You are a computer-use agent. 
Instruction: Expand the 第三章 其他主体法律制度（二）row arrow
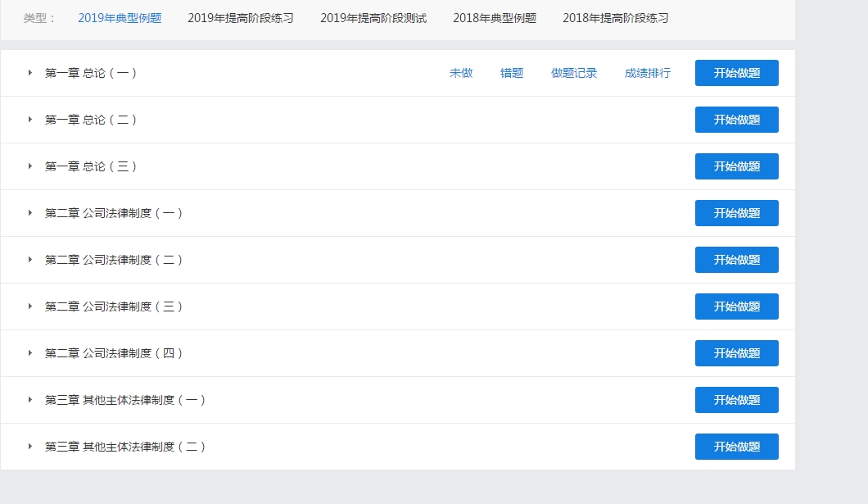(x=30, y=447)
